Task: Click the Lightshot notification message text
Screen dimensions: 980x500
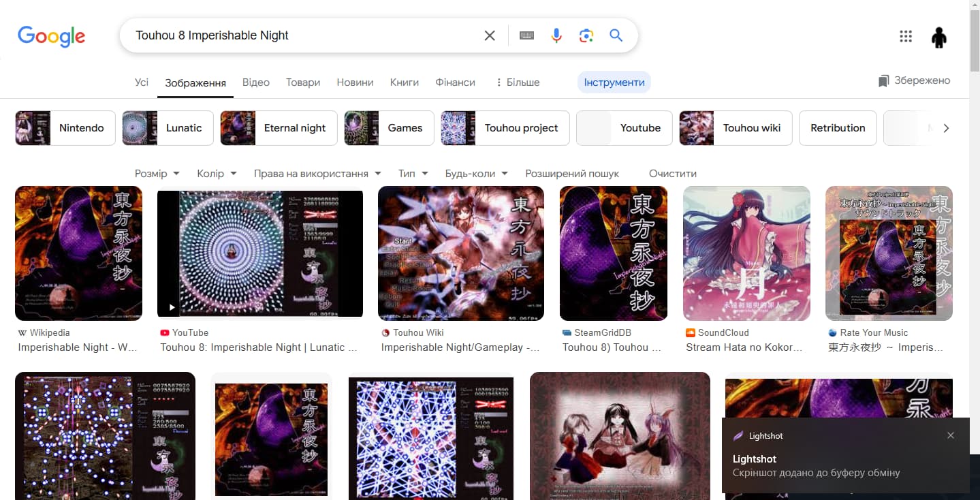Action: pos(816,473)
